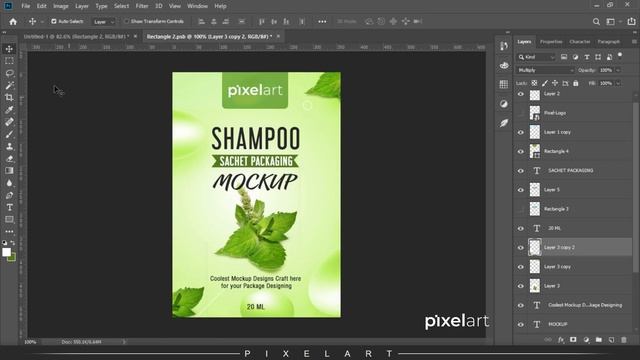Add a layer mask icon
The image size is (640, 360).
[x=573, y=340]
